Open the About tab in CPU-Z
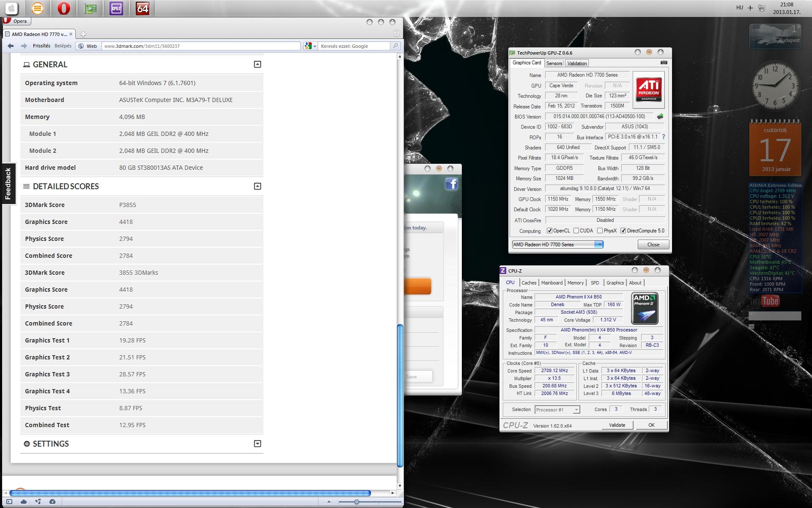The width and height of the screenshot is (812, 508). [635, 283]
